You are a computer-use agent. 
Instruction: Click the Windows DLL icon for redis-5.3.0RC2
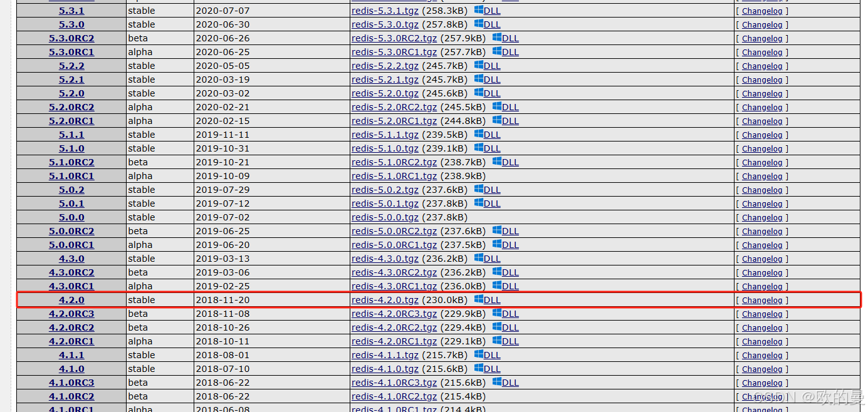[497, 38]
